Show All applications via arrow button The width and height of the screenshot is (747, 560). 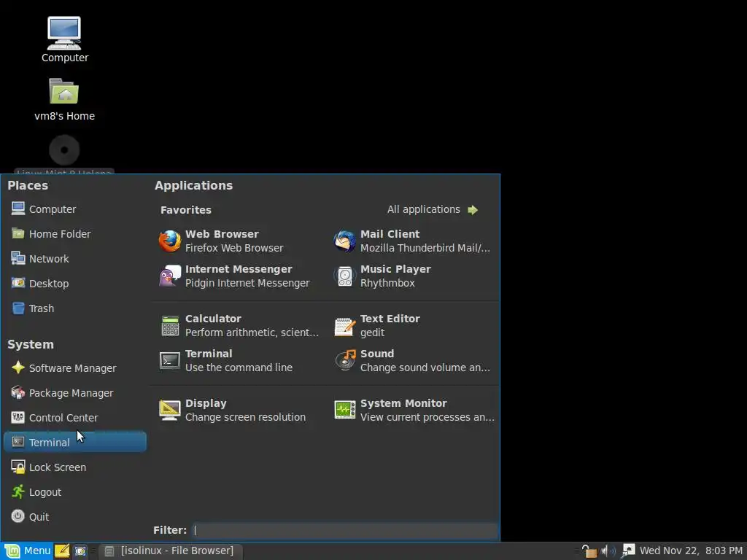473,210
